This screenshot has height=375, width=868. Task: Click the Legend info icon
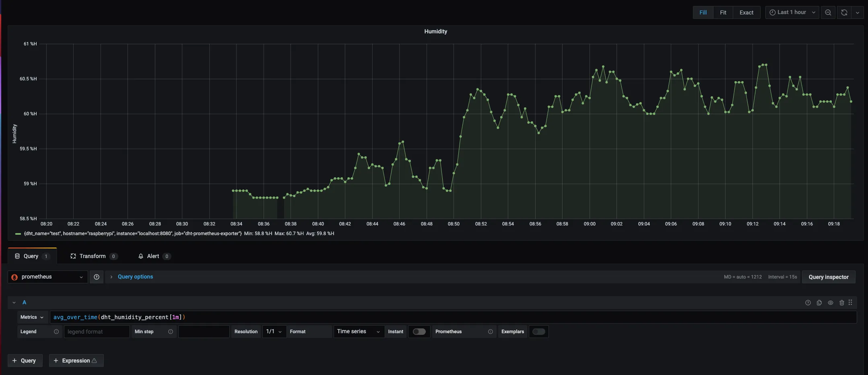click(56, 332)
